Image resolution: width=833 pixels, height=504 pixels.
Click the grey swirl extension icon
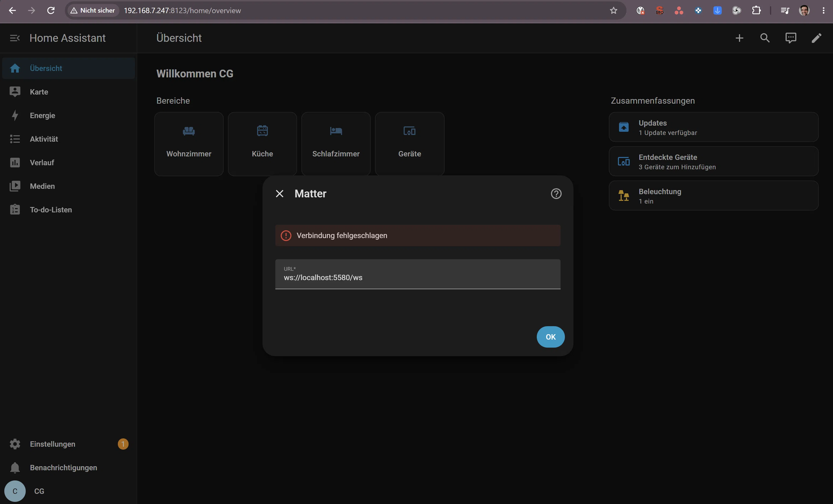[x=737, y=10]
